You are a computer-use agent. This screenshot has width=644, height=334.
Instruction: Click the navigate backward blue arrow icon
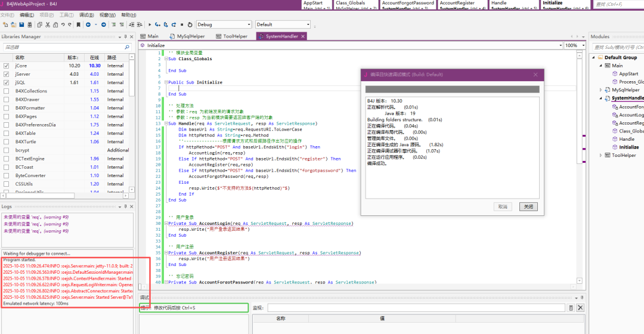(88, 24)
